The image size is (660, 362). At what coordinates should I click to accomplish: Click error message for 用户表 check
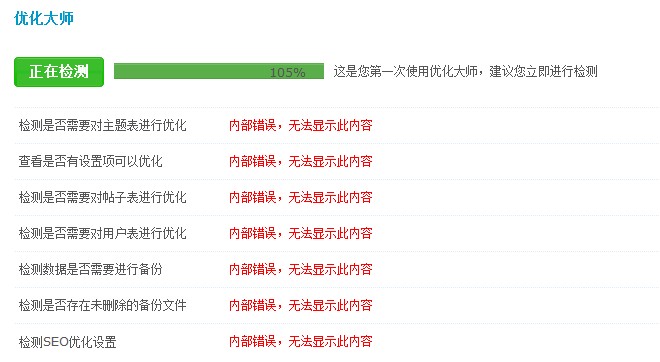click(301, 233)
